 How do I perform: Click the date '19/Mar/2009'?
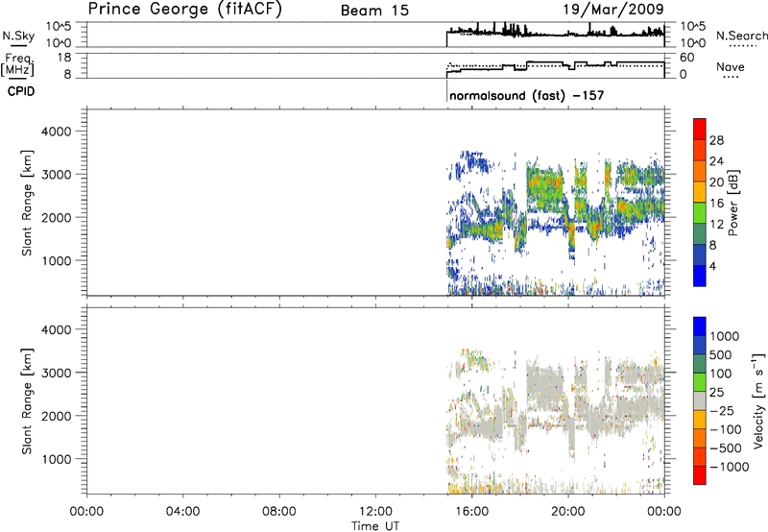613,9
